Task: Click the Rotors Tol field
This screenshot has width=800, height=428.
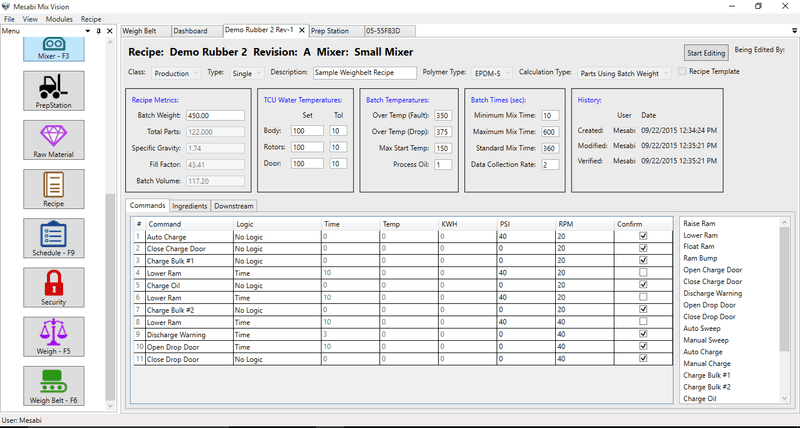Action: click(x=338, y=147)
